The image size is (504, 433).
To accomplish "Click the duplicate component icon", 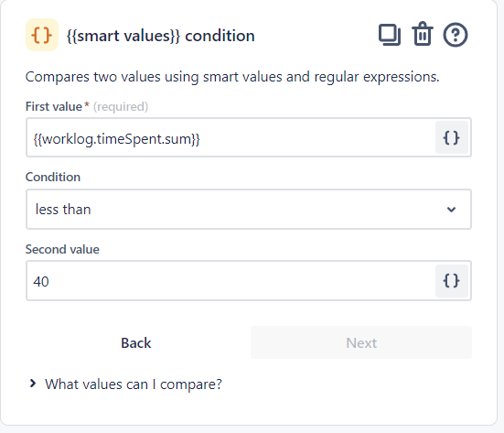I will point(390,35).
